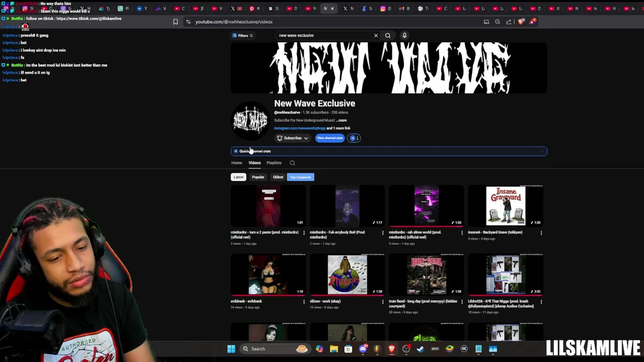Close the active browser tab
This screenshot has height=362, width=644.
[332, 9]
